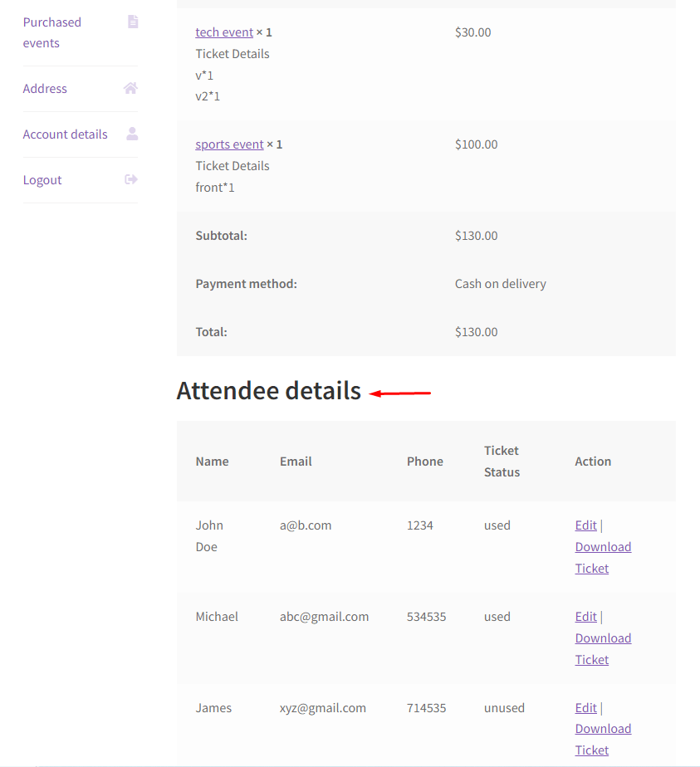The height and width of the screenshot is (767, 700).
Task: Edit attendee John Doe
Action: coord(585,525)
